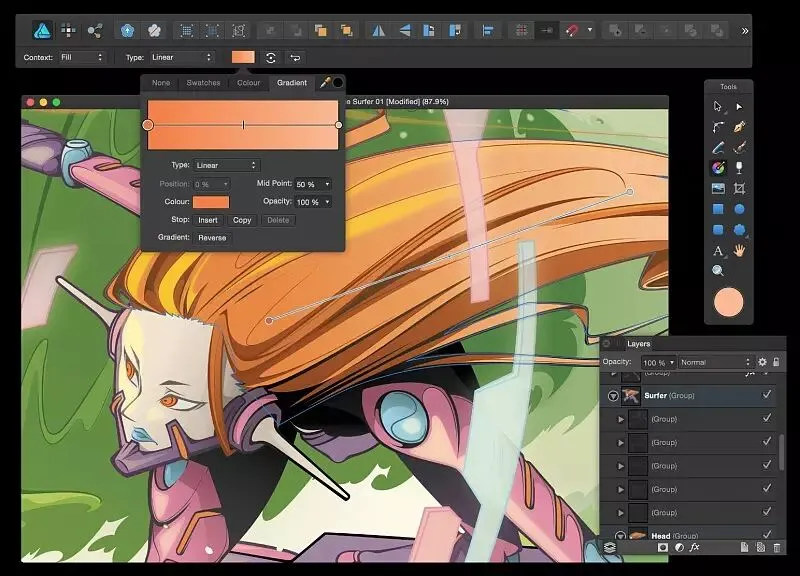Select the Pen tool in Tools panel
The image size is (800, 576).
point(740,127)
